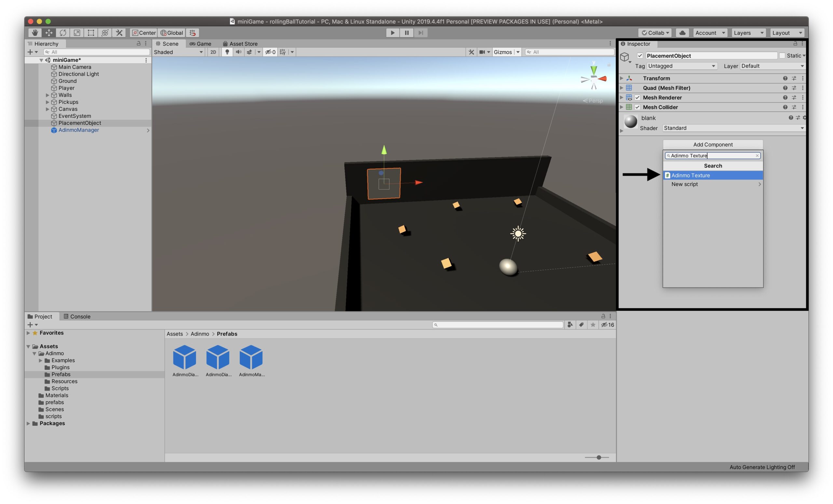Open Transform component help

click(x=785, y=78)
